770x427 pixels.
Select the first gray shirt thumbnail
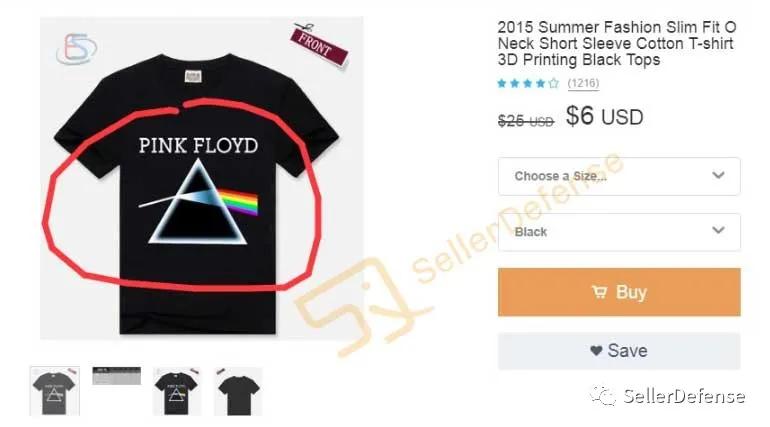55,391
